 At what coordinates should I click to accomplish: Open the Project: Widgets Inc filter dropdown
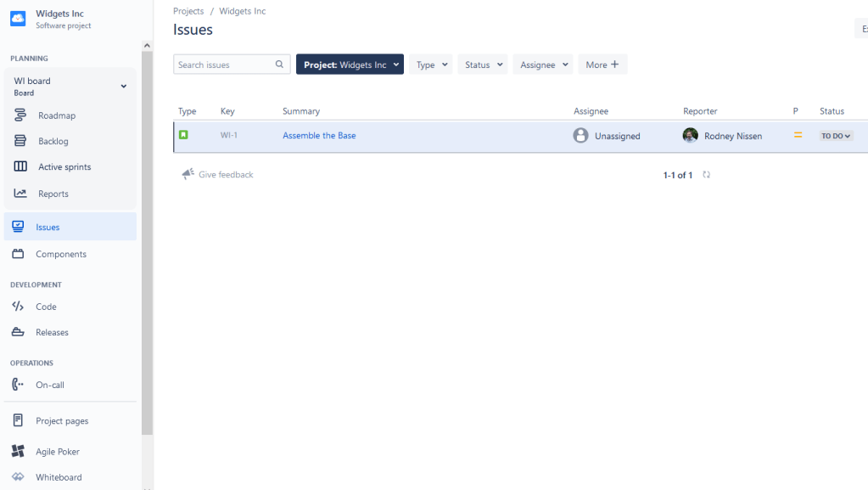point(350,65)
